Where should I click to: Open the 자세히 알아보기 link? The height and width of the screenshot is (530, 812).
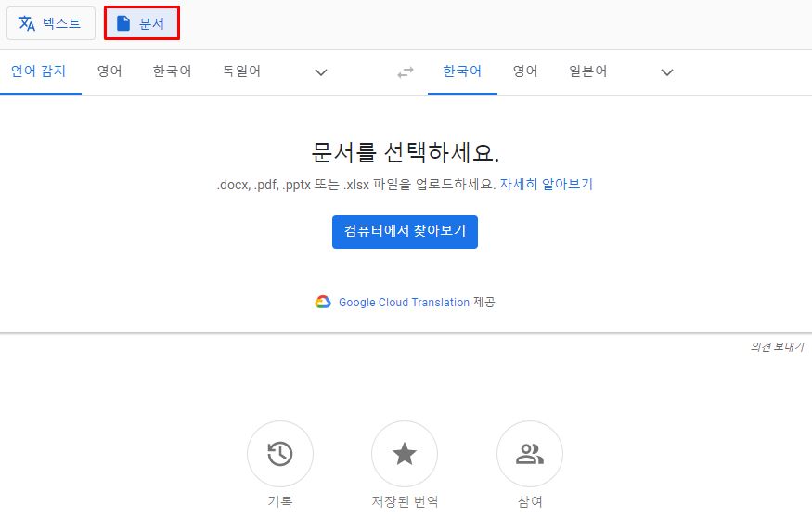[547, 185]
